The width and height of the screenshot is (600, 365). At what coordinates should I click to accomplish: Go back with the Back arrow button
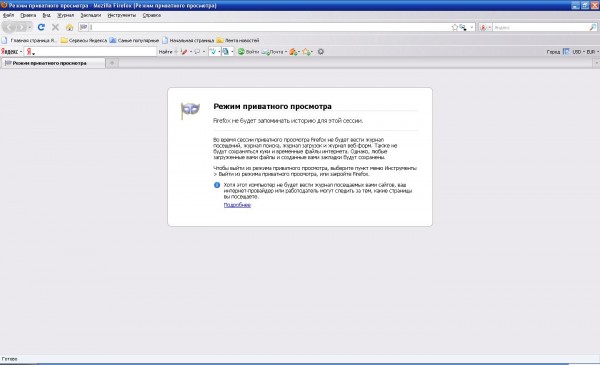(9, 27)
